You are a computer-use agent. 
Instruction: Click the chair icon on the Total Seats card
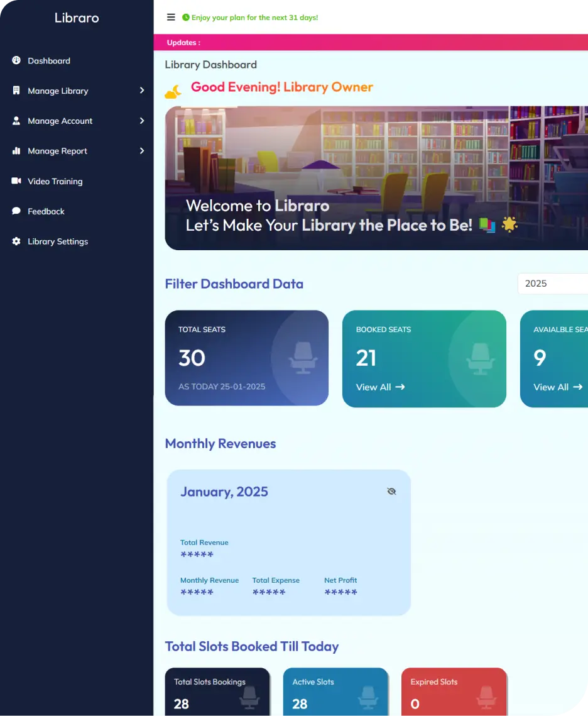pos(301,358)
